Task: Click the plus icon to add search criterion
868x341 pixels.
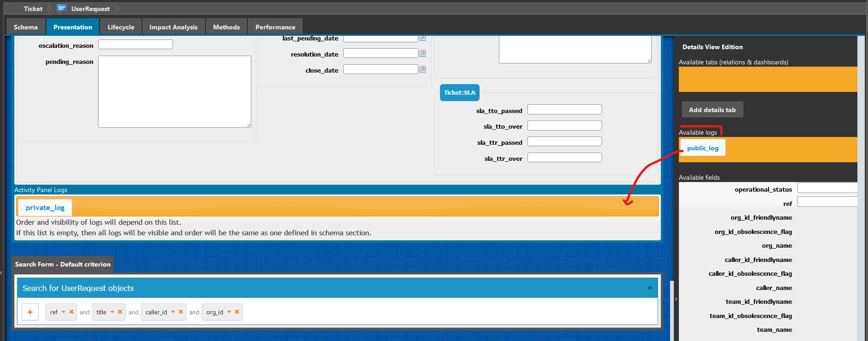Action: click(30, 312)
